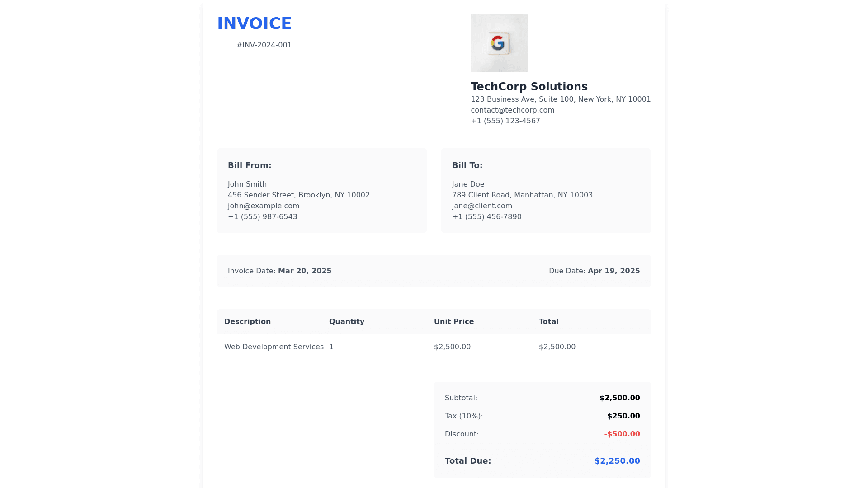868x488 pixels.
Task: Click the contact@techcorp.com email address
Action: (x=512, y=110)
